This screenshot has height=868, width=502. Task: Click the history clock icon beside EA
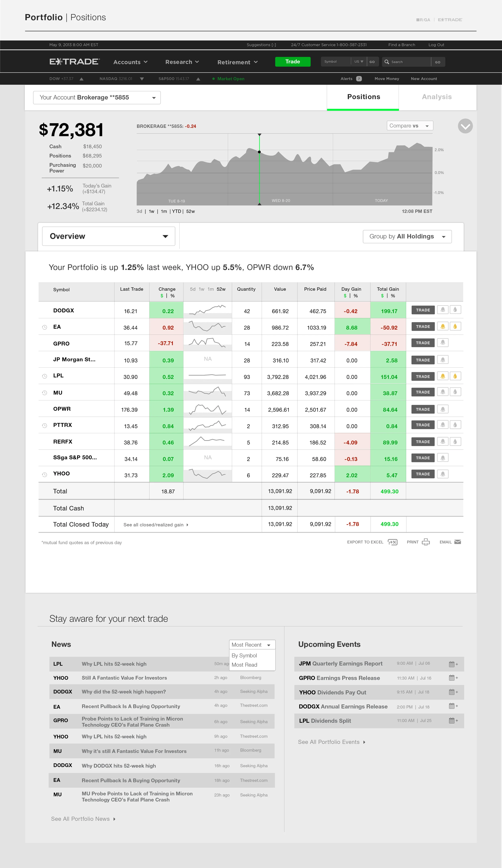pos(44,327)
